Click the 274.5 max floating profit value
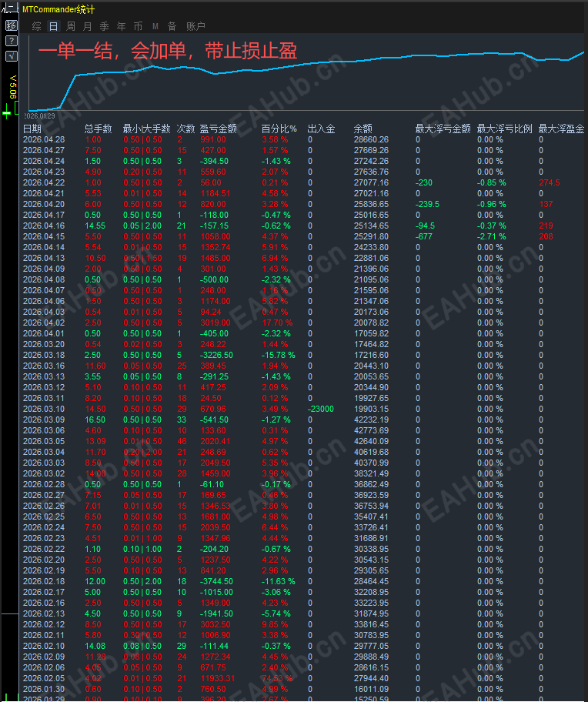This screenshot has width=588, height=702. point(550,182)
